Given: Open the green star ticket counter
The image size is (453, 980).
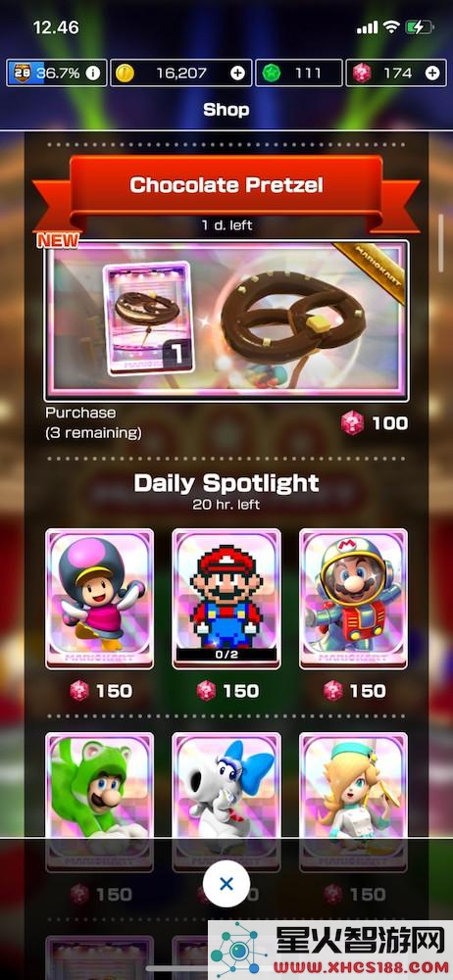Looking at the screenshot, I should point(299,73).
